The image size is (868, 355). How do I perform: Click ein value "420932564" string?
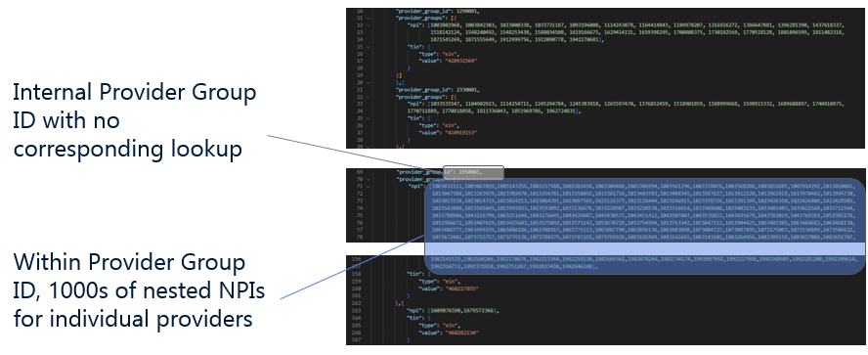[461, 61]
